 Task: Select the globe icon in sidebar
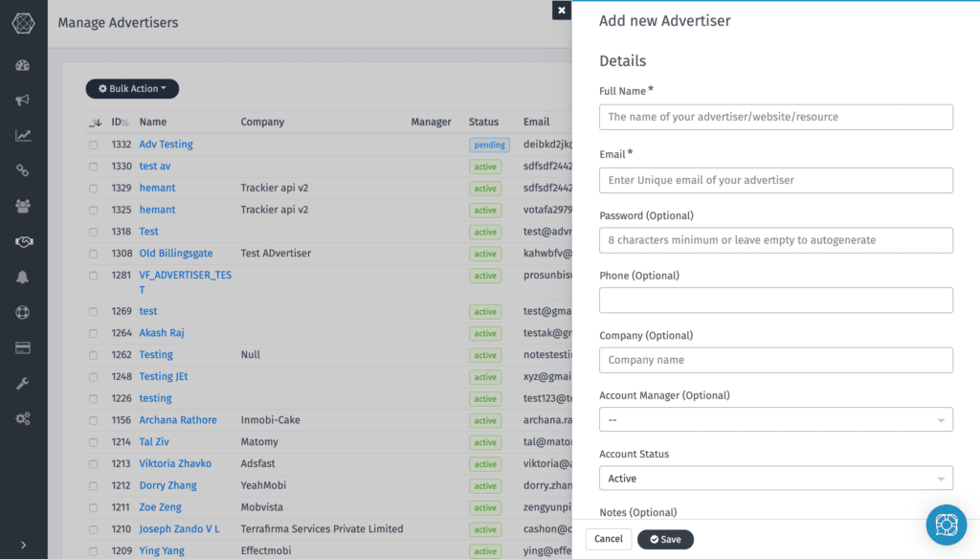click(23, 312)
